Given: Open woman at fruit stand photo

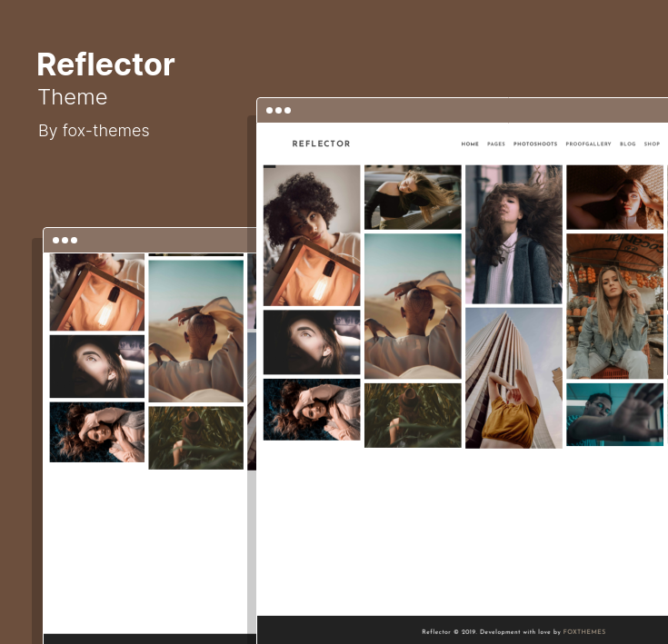Looking at the screenshot, I should [x=614, y=306].
